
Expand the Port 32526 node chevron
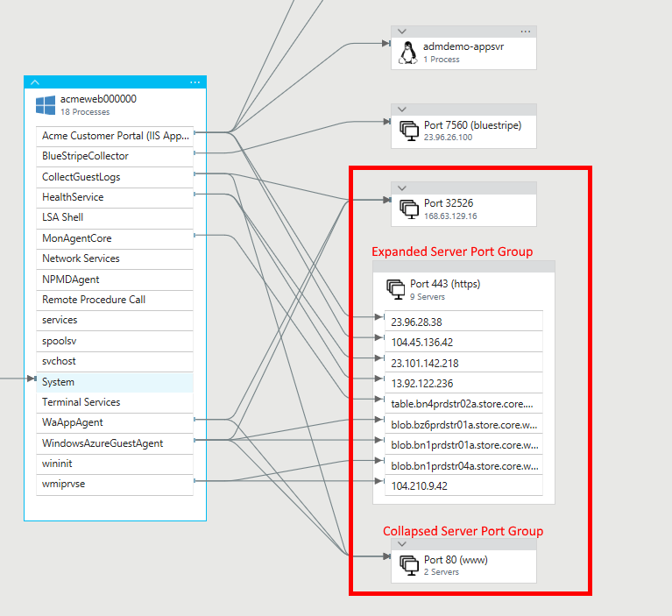click(401, 188)
